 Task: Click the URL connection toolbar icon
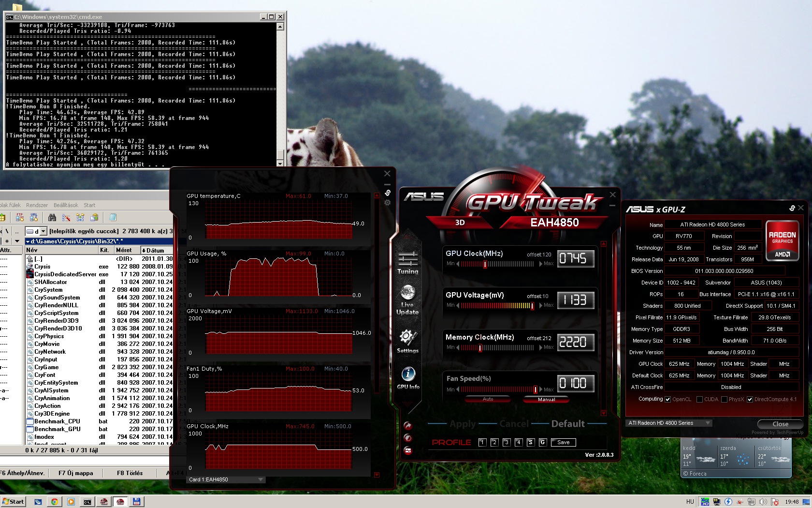(34, 217)
